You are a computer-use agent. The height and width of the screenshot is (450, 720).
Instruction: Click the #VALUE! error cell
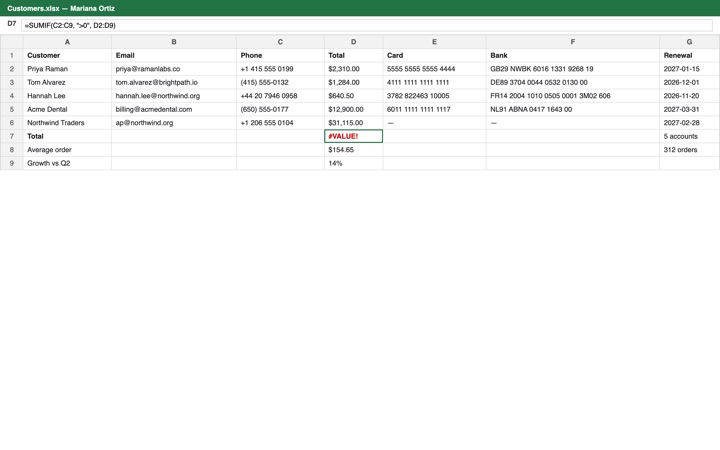tap(354, 136)
